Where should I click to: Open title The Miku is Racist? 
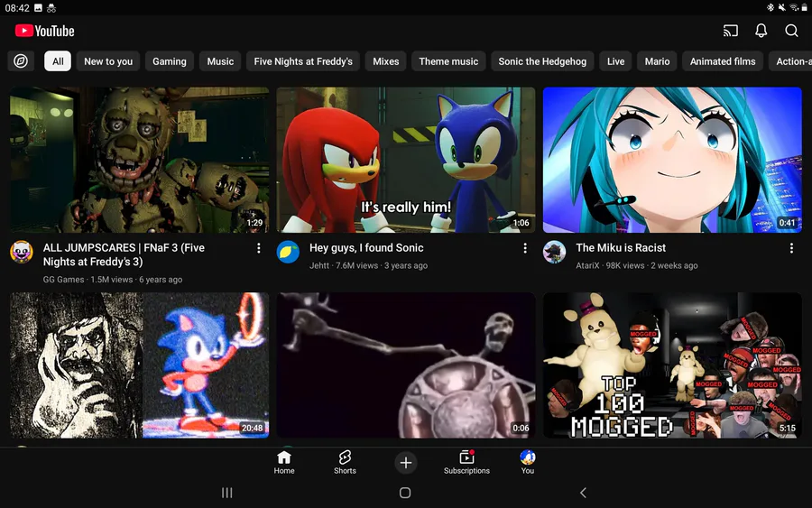(x=621, y=248)
